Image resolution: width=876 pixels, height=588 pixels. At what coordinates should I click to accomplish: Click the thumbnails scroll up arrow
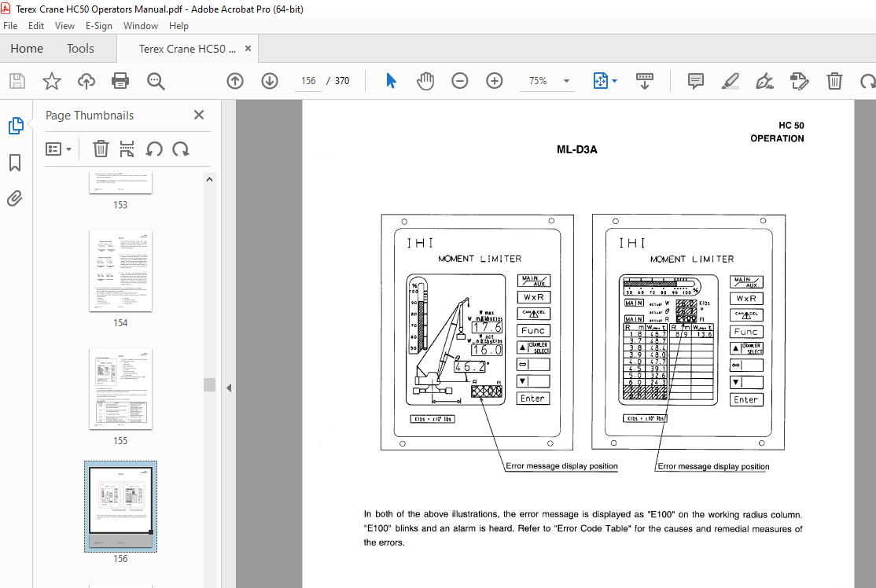209,179
